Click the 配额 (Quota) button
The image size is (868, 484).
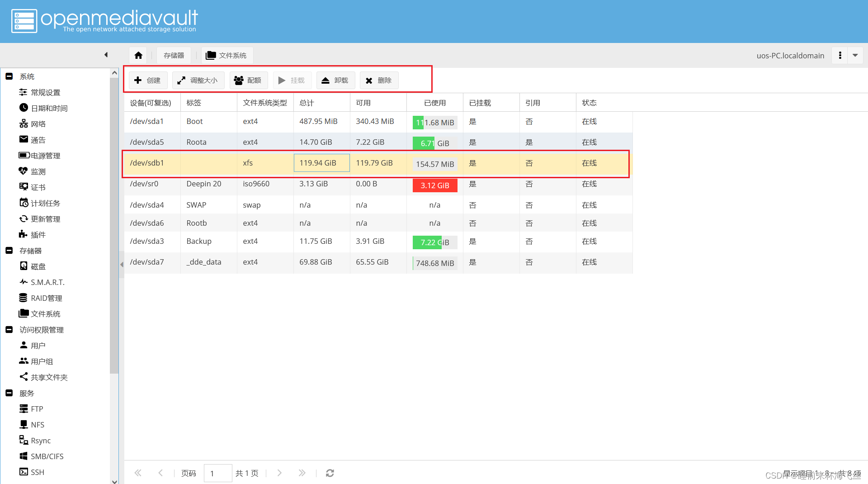[248, 80]
